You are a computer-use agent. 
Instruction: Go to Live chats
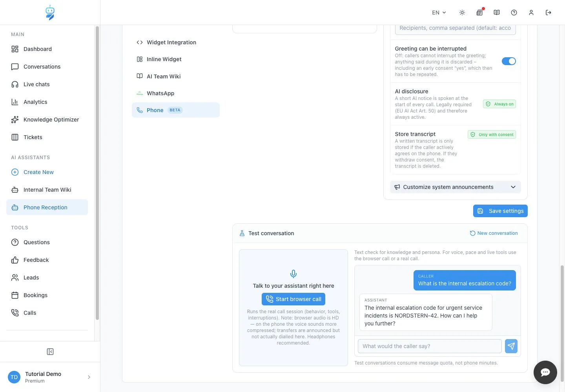(x=47, y=84)
